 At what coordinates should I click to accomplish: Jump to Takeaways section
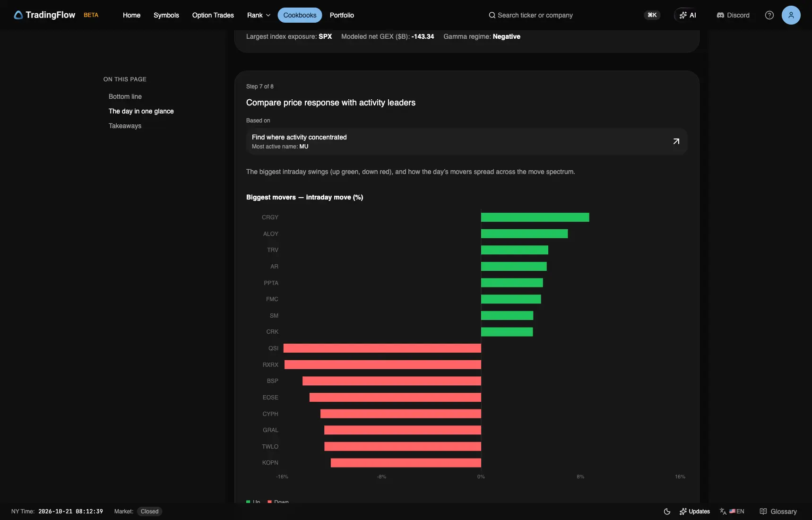pyautogui.click(x=125, y=126)
